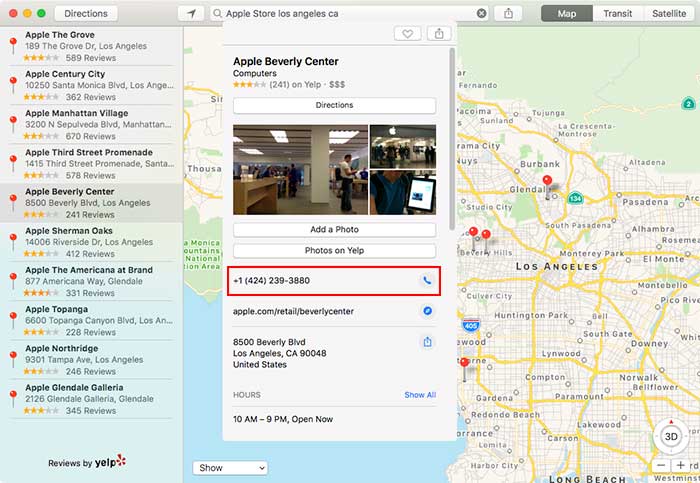Open Photos on Yelp
This screenshot has width=700, height=483.
[x=334, y=250]
